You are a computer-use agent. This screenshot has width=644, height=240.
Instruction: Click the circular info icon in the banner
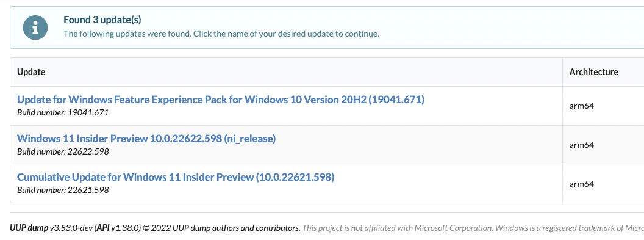[x=35, y=27]
